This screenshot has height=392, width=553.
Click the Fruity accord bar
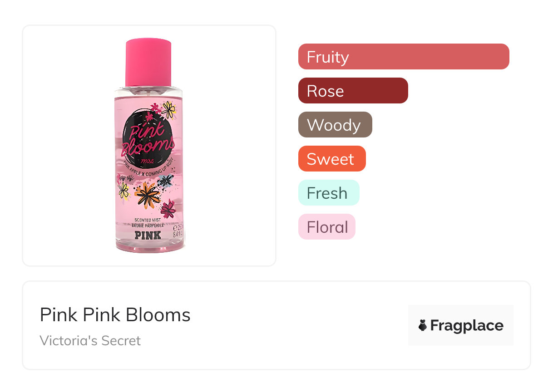(403, 57)
